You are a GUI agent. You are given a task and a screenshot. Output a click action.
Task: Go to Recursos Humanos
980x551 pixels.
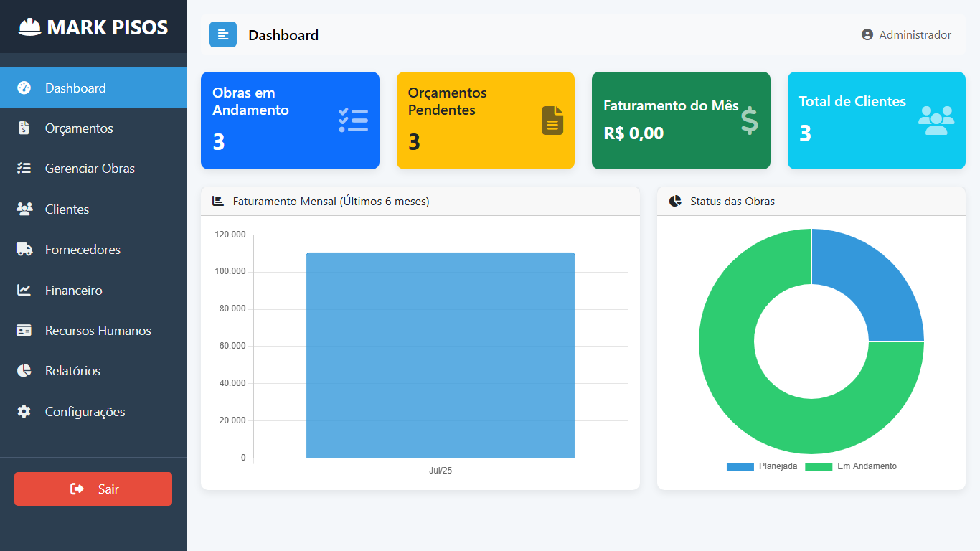click(93, 331)
